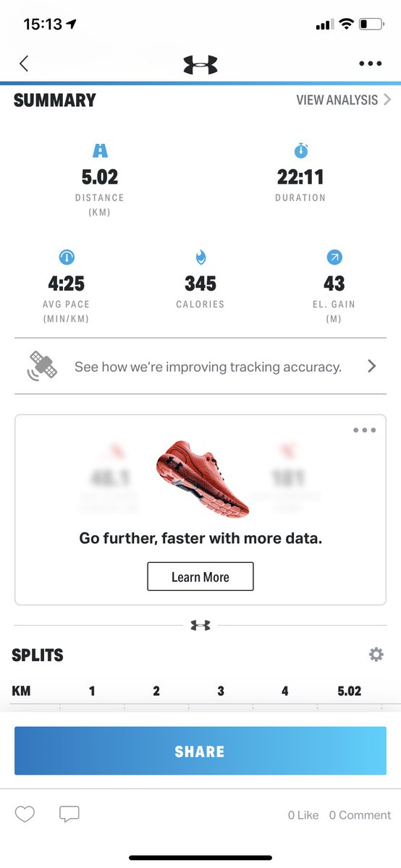Viewport: 401px width, 868px height.
Task: Select the kilometer 3 split column
Action: [221, 691]
